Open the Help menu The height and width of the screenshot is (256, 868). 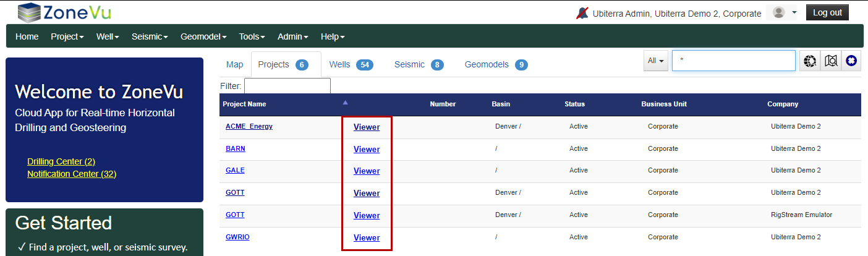pyautogui.click(x=333, y=36)
